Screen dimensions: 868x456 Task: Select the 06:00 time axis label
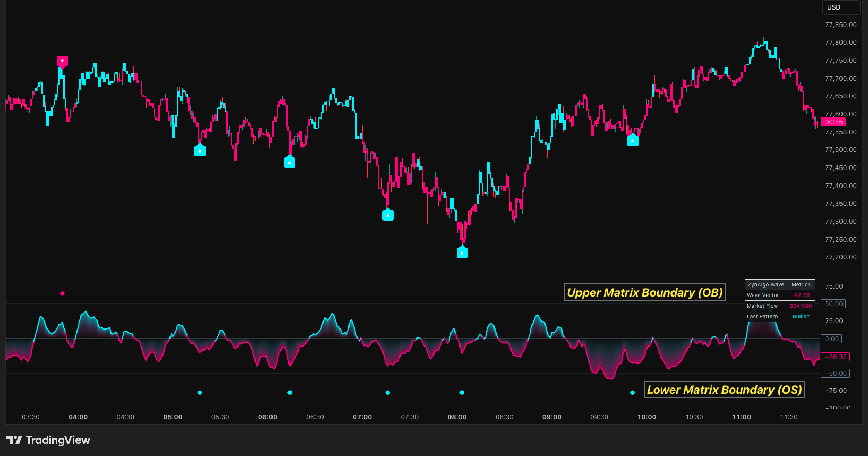click(x=268, y=417)
